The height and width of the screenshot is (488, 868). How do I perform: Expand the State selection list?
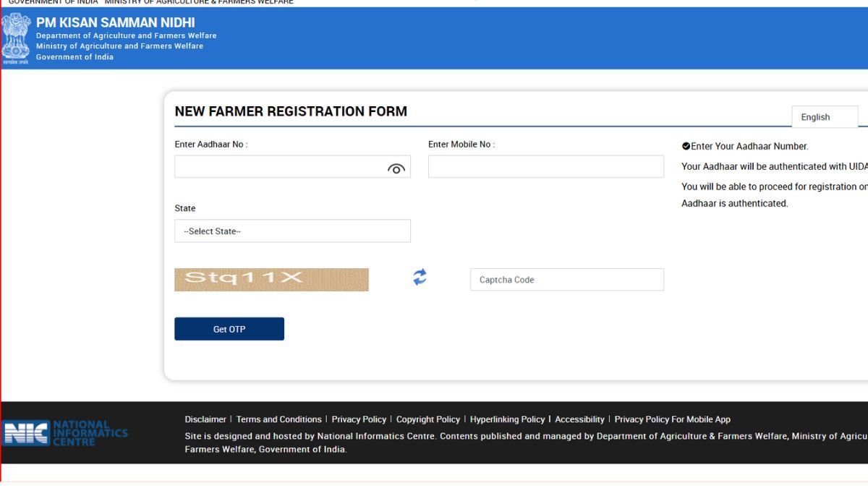pyautogui.click(x=292, y=231)
